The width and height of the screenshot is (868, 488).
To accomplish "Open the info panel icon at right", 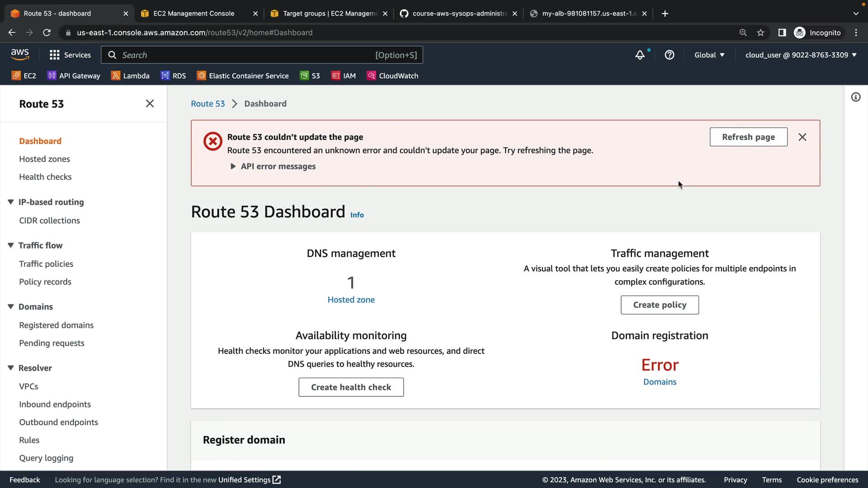I will (x=856, y=97).
